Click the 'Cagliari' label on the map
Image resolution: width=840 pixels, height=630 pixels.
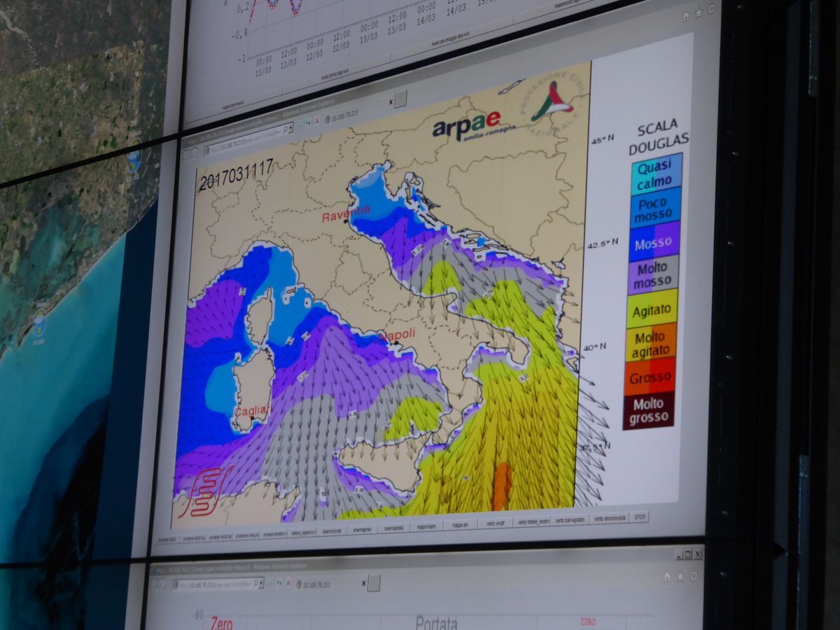coord(252,412)
